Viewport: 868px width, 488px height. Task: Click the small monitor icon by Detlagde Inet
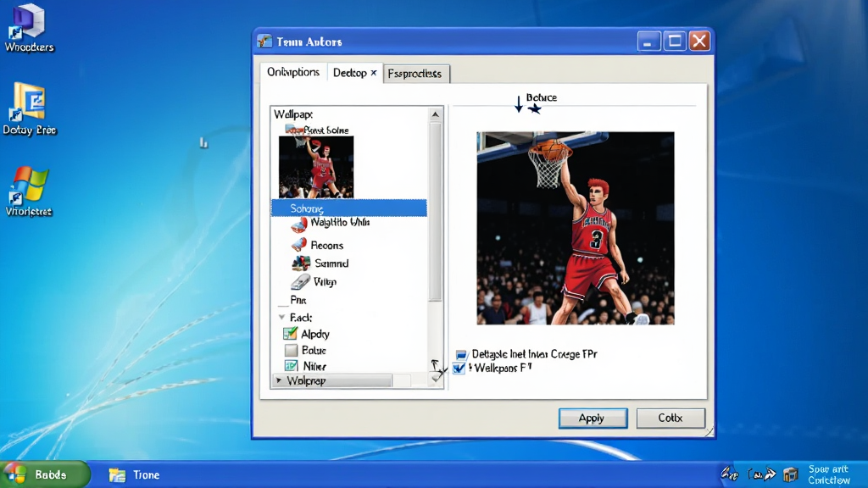click(x=461, y=354)
